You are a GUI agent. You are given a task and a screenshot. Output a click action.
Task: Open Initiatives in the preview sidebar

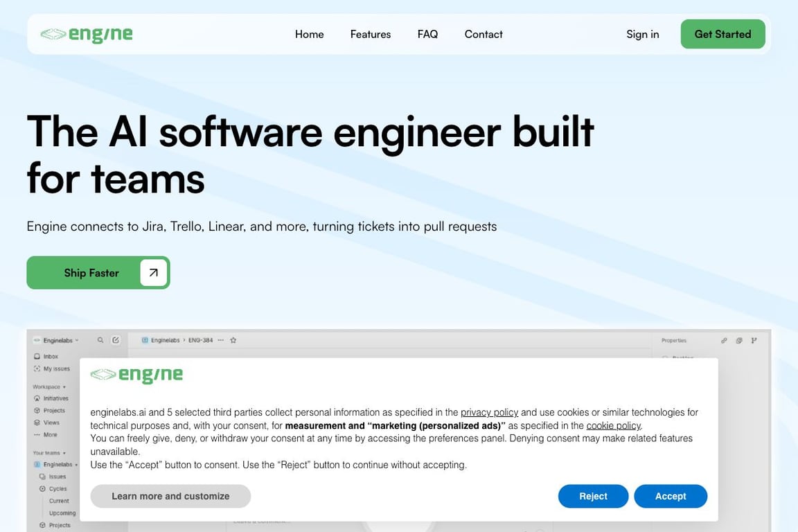51,398
